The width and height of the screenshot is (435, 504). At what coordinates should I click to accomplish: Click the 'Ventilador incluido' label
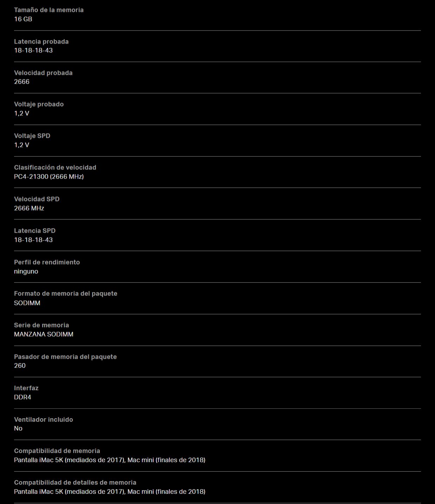pyautogui.click(x=44, y=419)
